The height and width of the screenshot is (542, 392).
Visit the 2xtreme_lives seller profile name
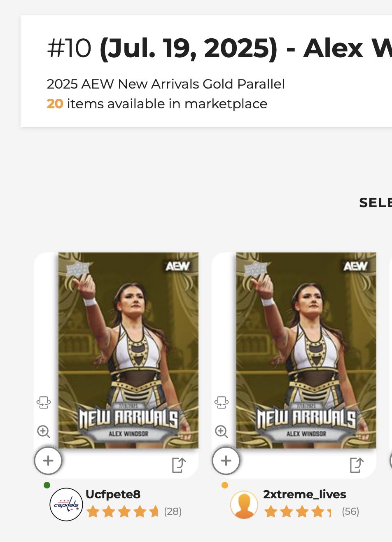[x=305, y=494]
